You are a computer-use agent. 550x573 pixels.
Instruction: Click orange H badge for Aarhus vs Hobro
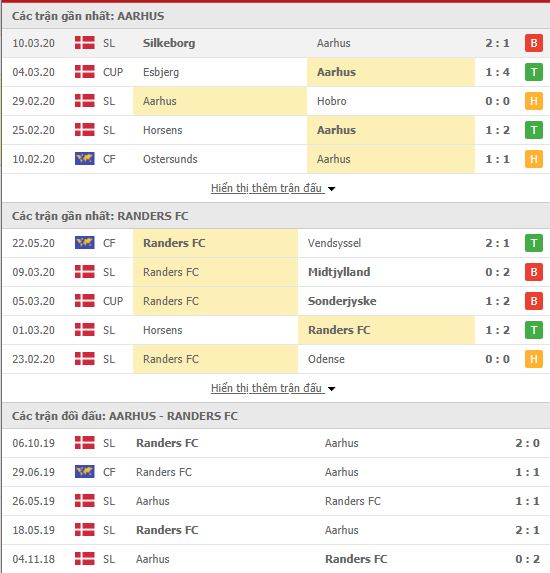[x=534, y=101]
